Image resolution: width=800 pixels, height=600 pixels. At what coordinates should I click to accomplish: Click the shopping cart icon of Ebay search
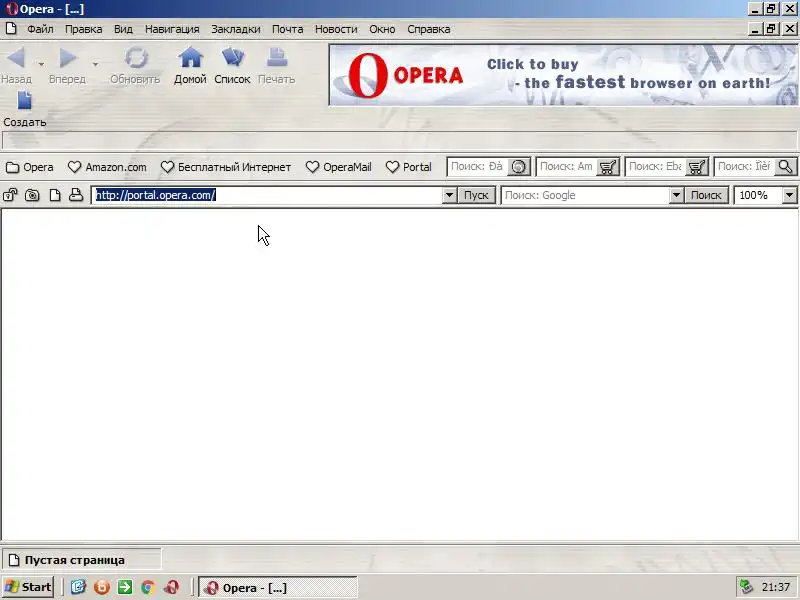(x=696, y=167)
